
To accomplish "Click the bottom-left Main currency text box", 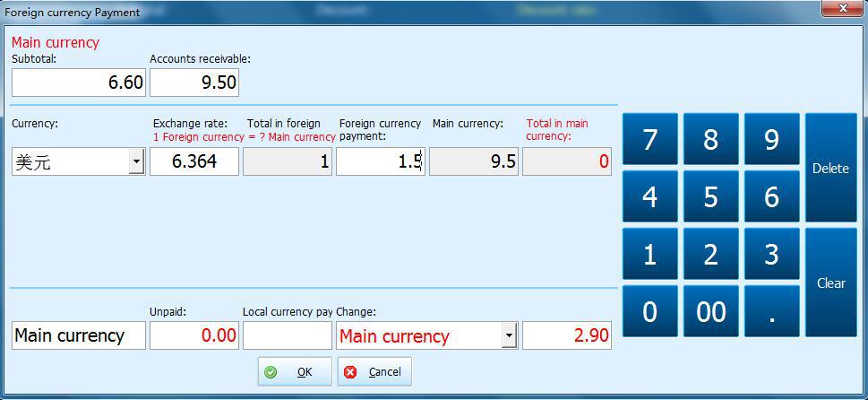I will click(79, 335).
